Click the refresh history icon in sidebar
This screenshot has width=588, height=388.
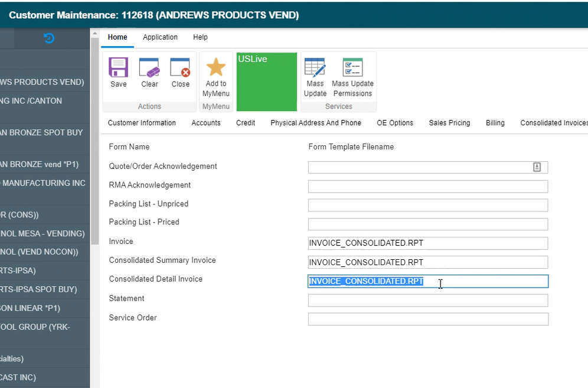pyautogui.click(x=49, y=38)
